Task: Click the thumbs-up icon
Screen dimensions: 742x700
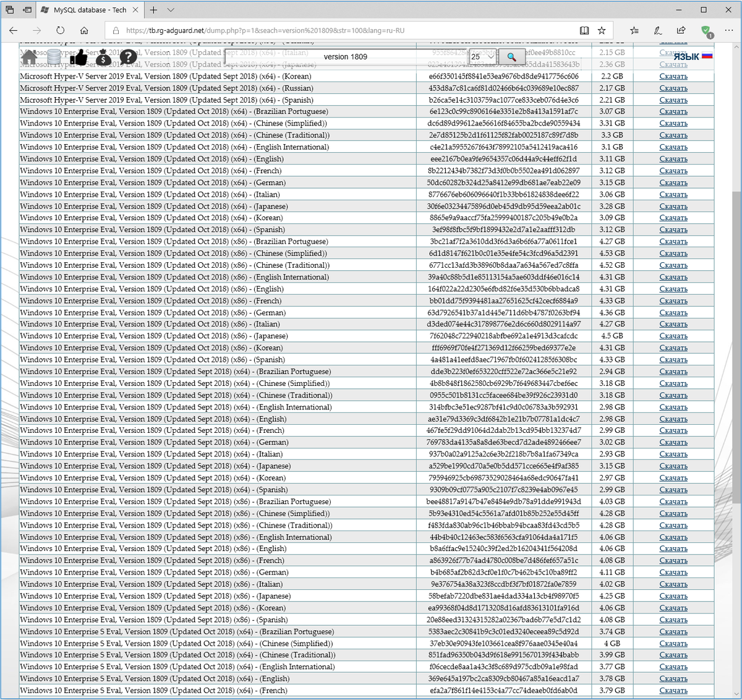Action: (x=79, y=58)
